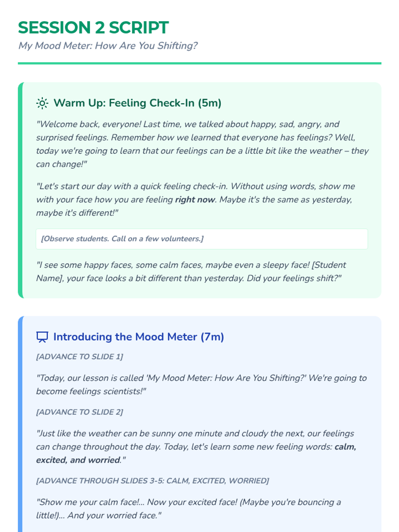Screen dimensions: 399x532
Task: Click the presentation screen icon beside Mood Meter
Action: click(42, 337)
